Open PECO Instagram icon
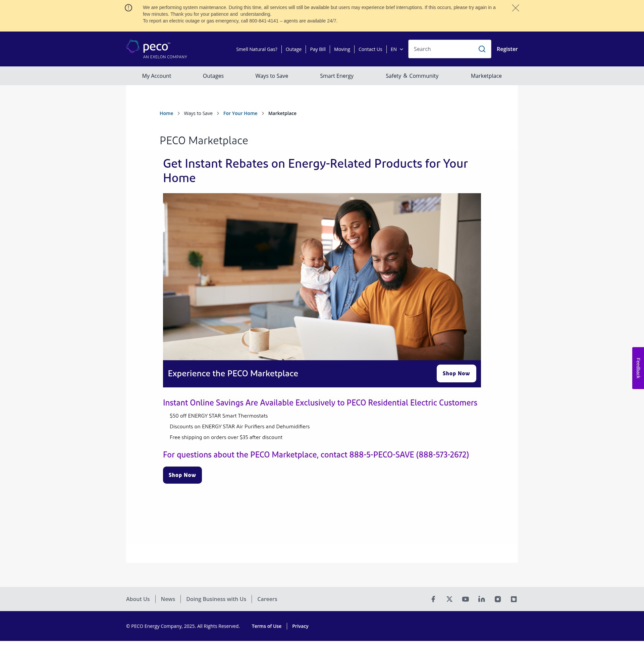 497,599
